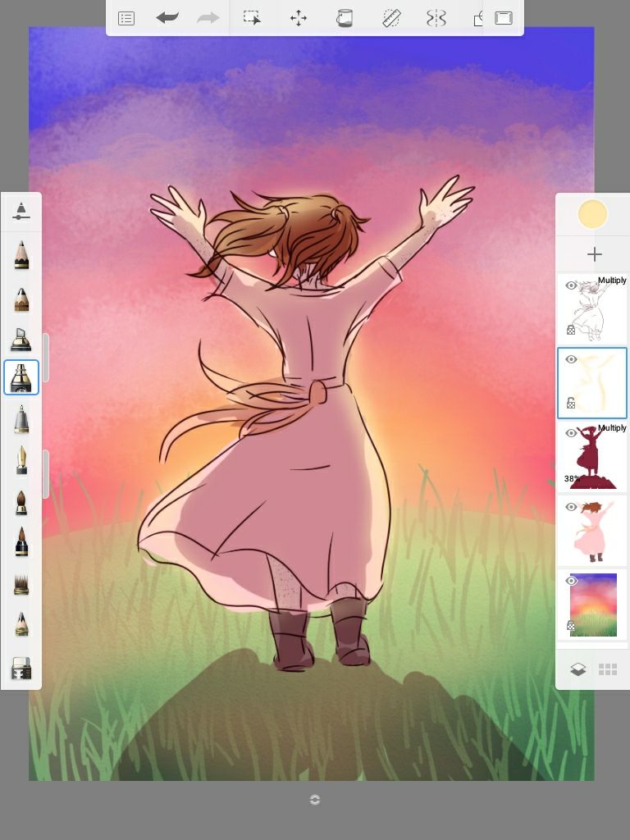Image resolution: width=630 pixels, height=840 pixels.
Task: Open the grid view icon at panel bottom
Action: (608, 669)
